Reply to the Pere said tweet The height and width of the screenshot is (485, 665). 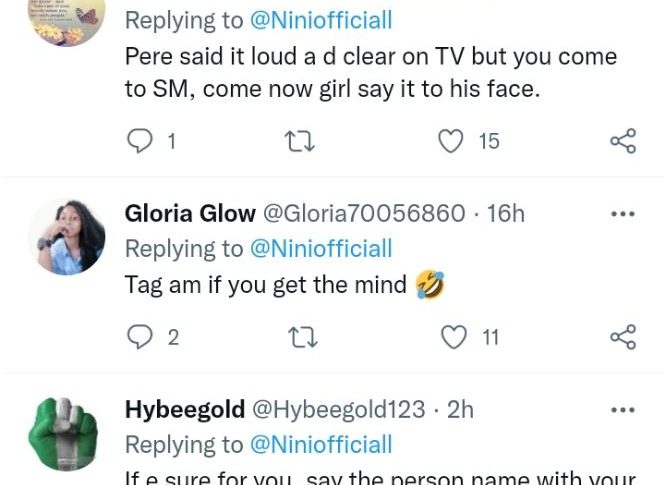pyautogui.click(x=141, y=142)
